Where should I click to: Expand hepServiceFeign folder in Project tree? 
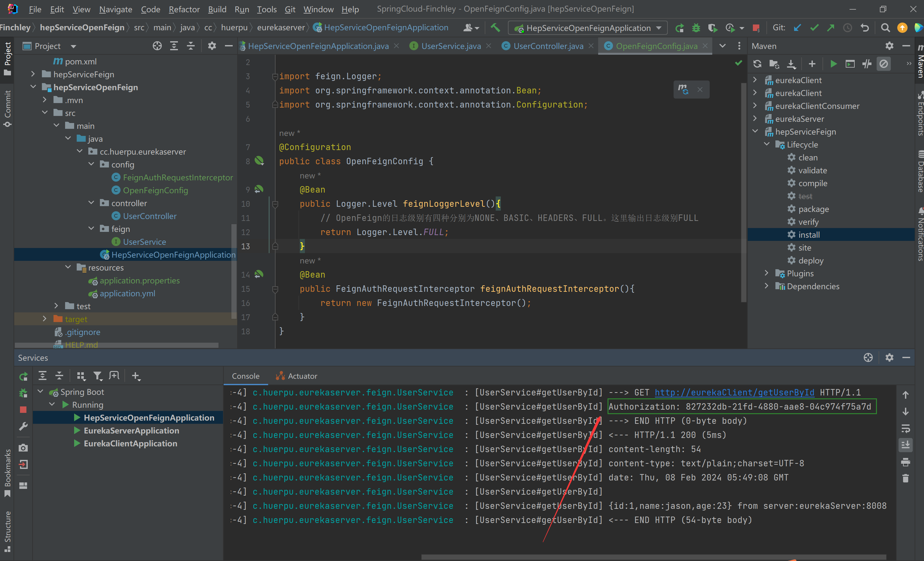coord(33,74)
